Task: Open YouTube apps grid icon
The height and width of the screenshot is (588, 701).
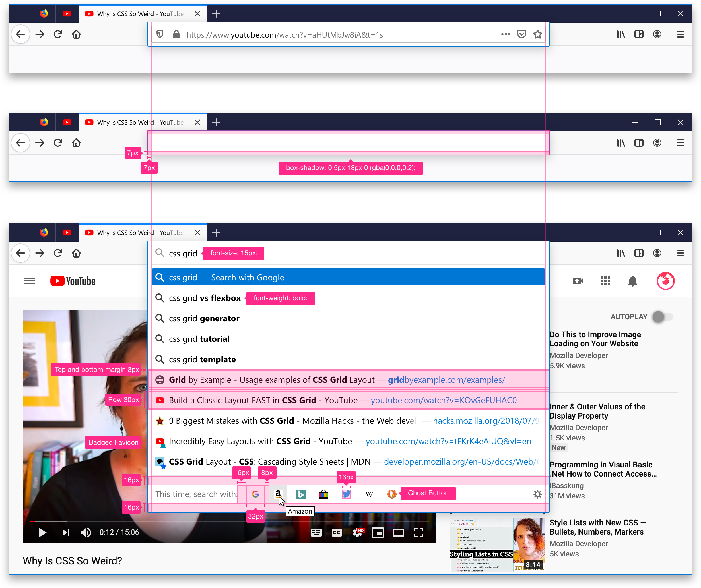Action: [x=605, y=281]
